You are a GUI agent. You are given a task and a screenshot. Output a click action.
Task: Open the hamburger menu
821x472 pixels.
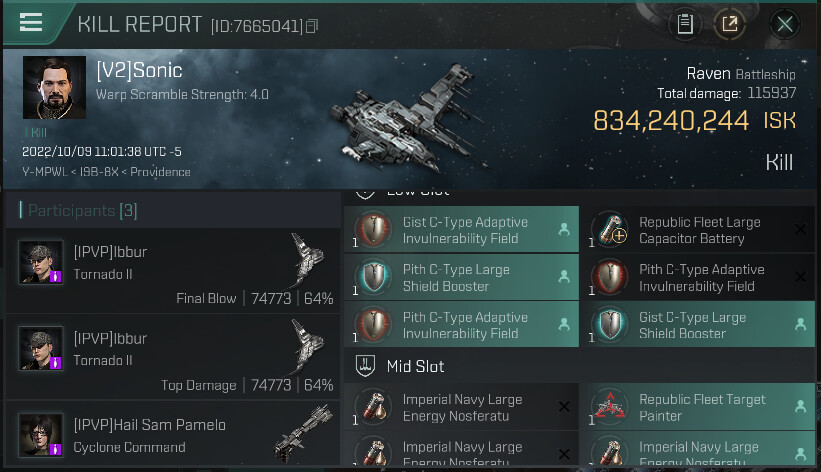(x=30, y=23)
